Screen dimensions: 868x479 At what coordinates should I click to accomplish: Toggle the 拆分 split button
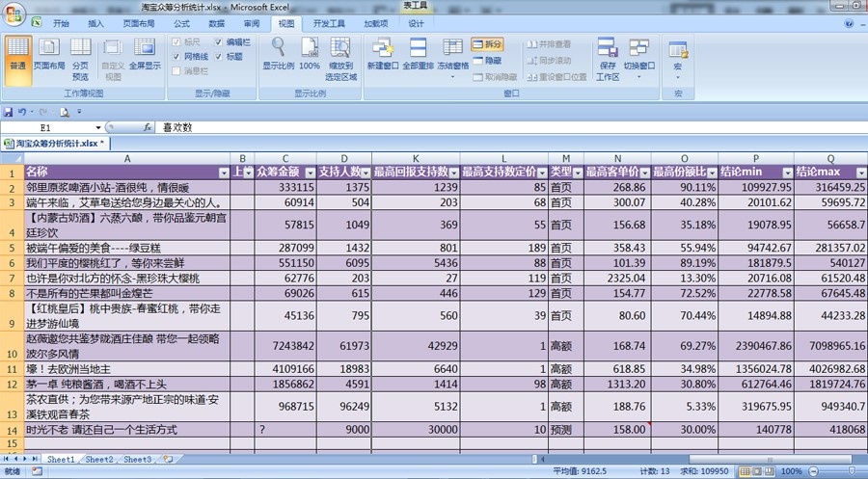487,44
